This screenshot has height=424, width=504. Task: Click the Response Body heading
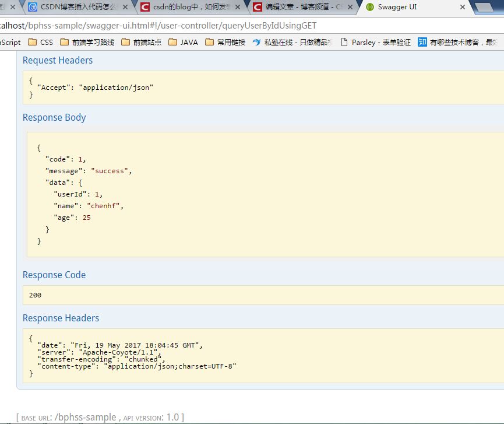tap(54, 117)
